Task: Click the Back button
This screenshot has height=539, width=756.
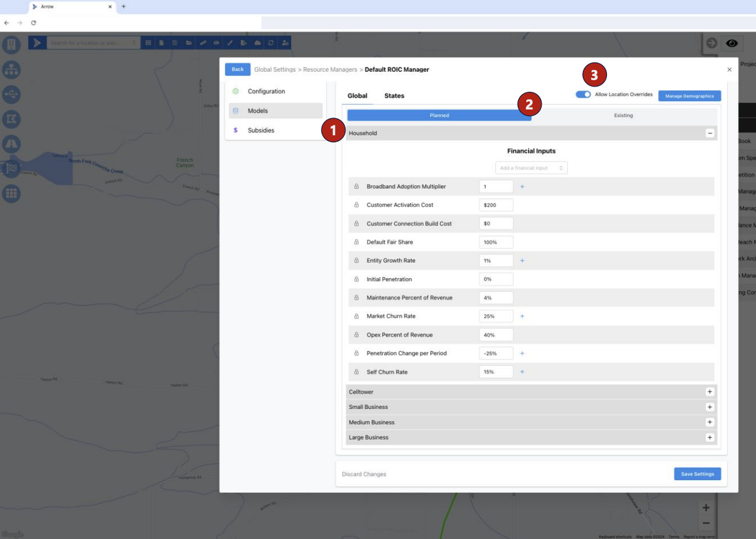Action: tap(238, 69)
